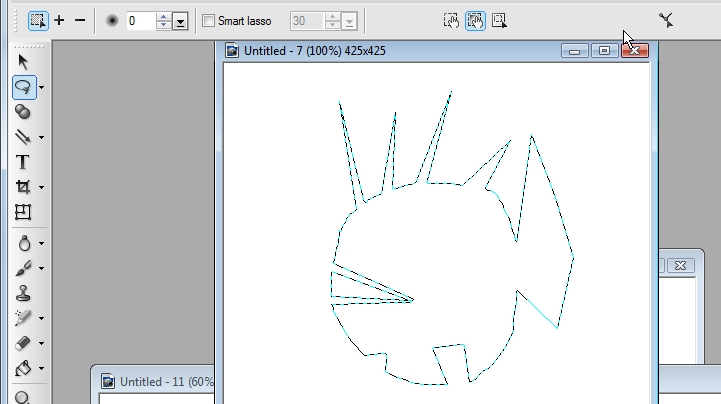The image size is (721, 404).
Task: Select the Text tool
Action: [22, 162]
